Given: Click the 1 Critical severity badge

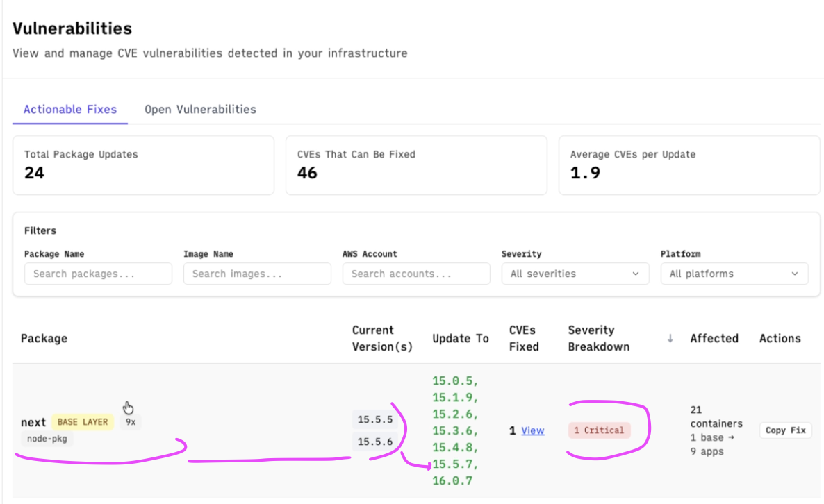Looking at the screenshot, I should (599, 430).
